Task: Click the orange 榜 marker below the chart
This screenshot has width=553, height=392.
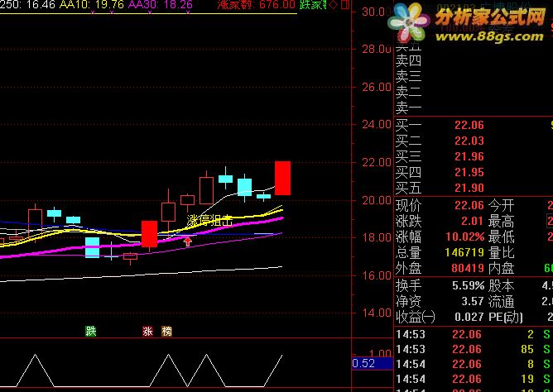Action: click(x=167, y=331)
